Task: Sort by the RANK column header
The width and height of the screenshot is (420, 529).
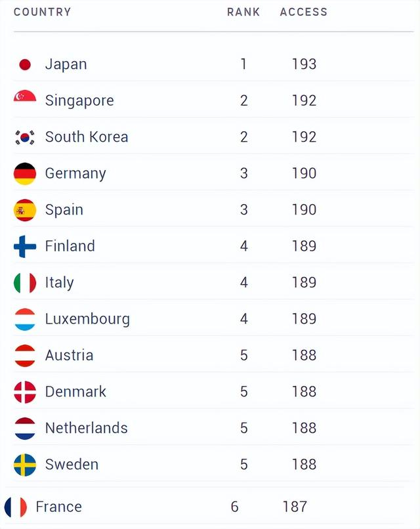Action: point(243,12)
